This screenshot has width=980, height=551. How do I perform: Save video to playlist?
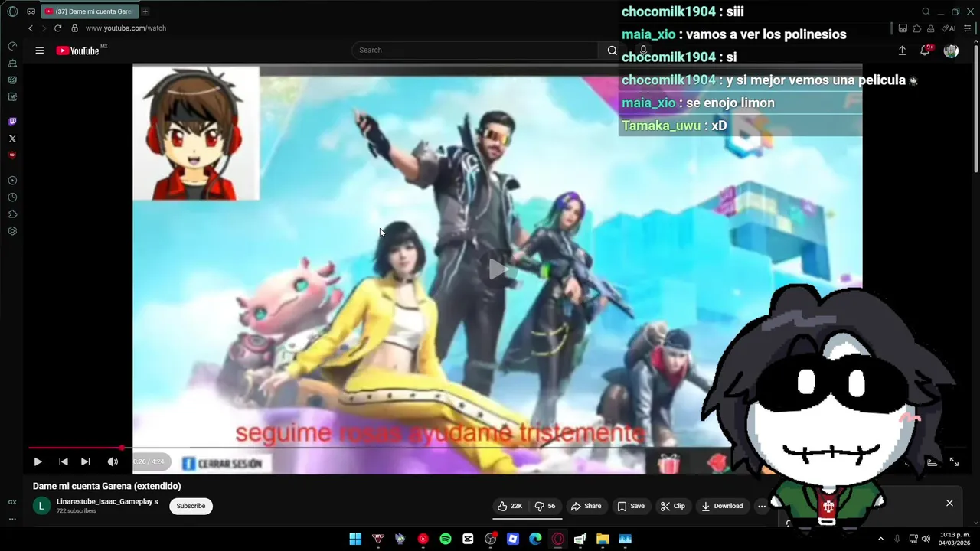coord(631,506)
